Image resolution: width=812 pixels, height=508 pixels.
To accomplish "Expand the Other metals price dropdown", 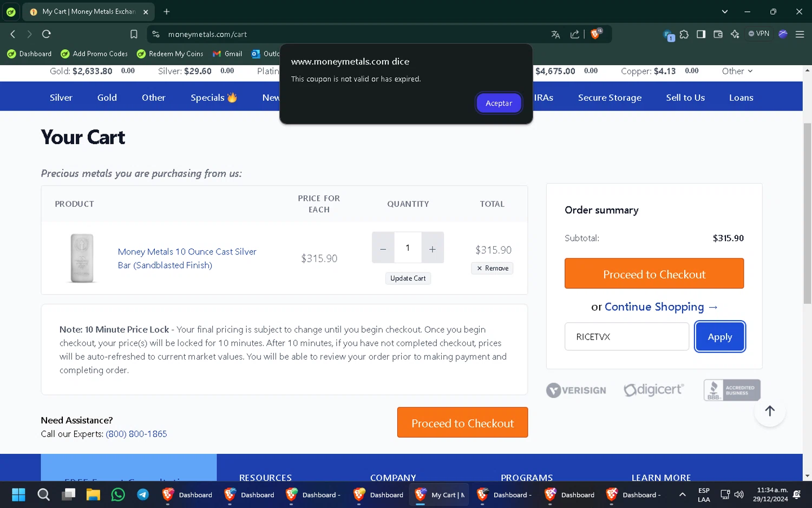I will [737, 71].
